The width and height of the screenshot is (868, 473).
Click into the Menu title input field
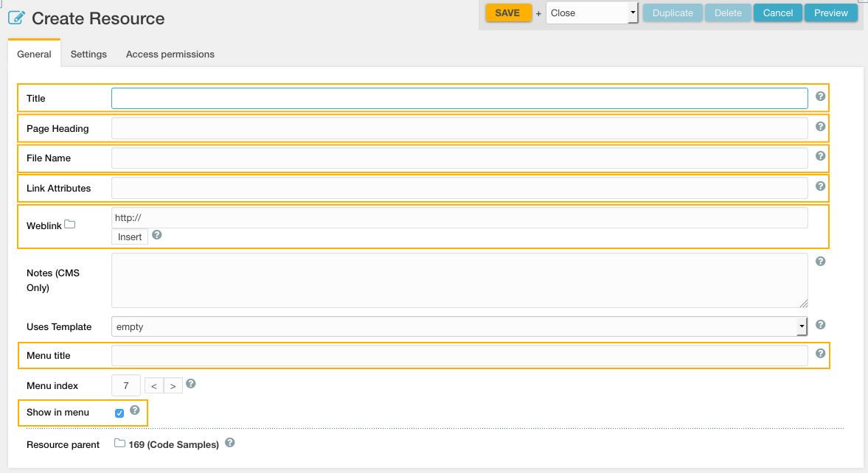(459, 356)
